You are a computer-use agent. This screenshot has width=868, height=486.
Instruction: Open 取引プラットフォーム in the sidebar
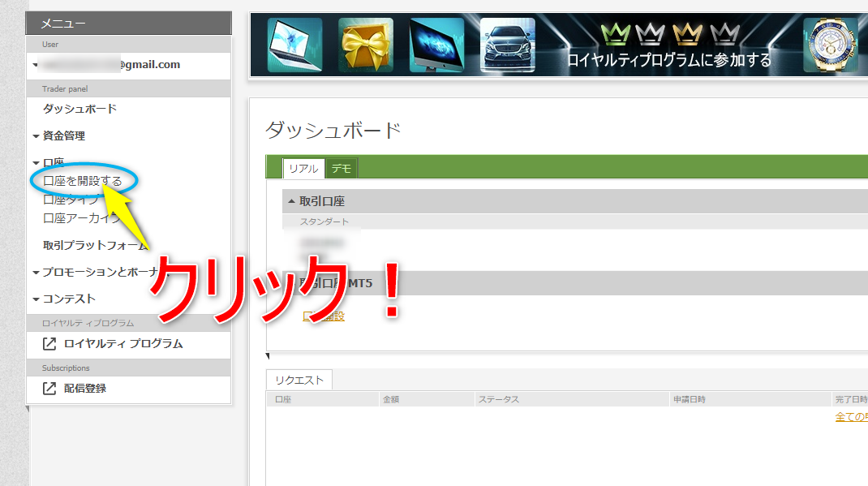96,245
